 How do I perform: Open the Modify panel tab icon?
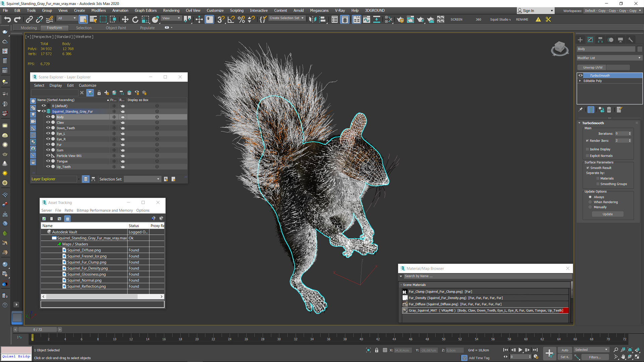590,40
